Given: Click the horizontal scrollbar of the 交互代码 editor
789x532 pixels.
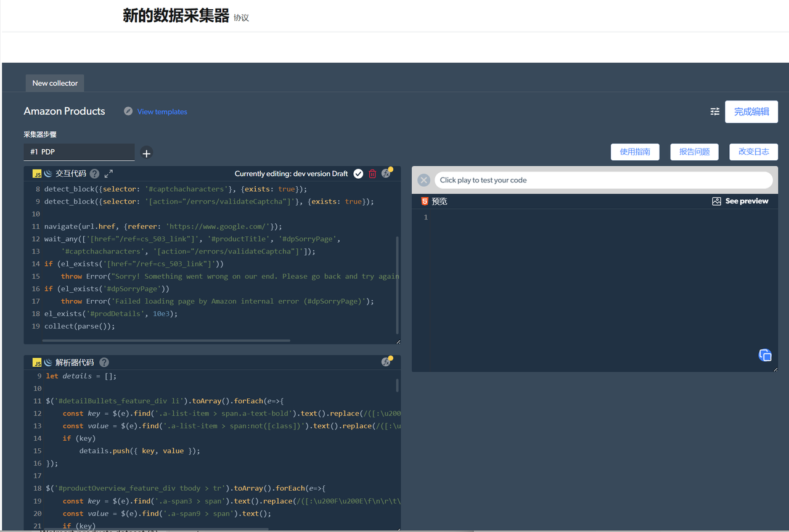Looking at the screenshot, I should pyautogui.click(x=166, y=340).
